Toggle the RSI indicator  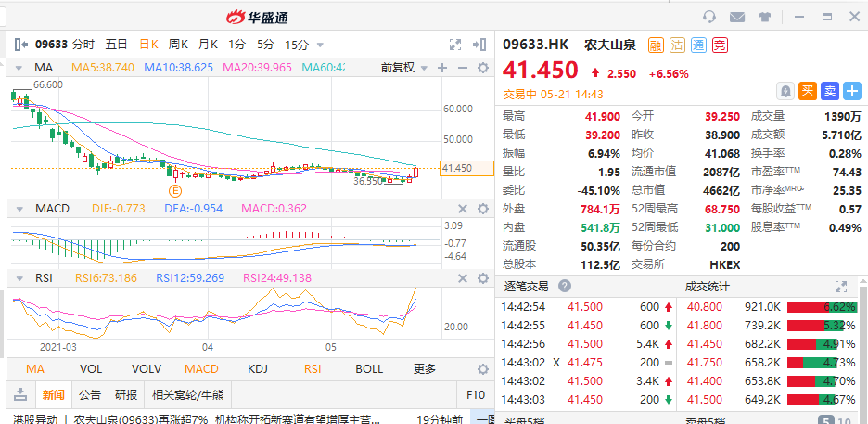point(313,368)
